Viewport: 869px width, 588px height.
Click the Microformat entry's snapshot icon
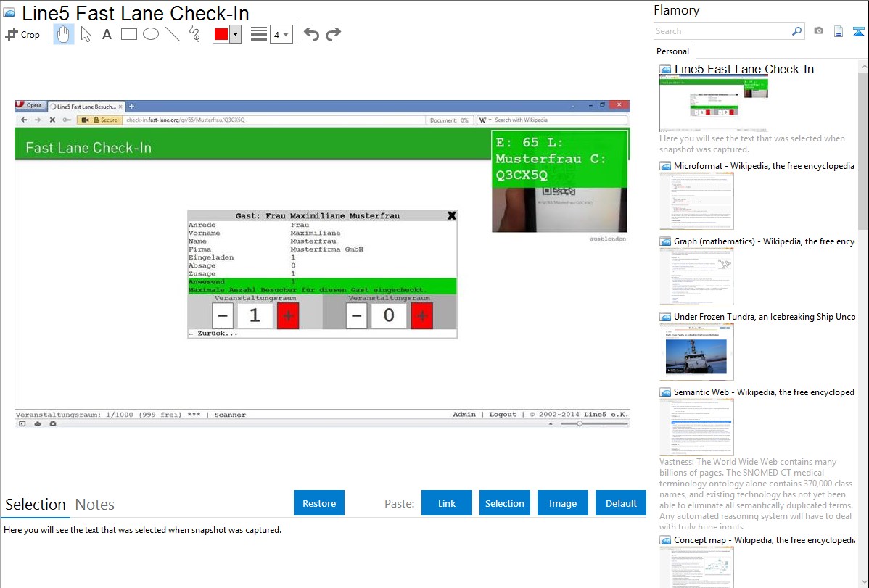click(666, 166)
